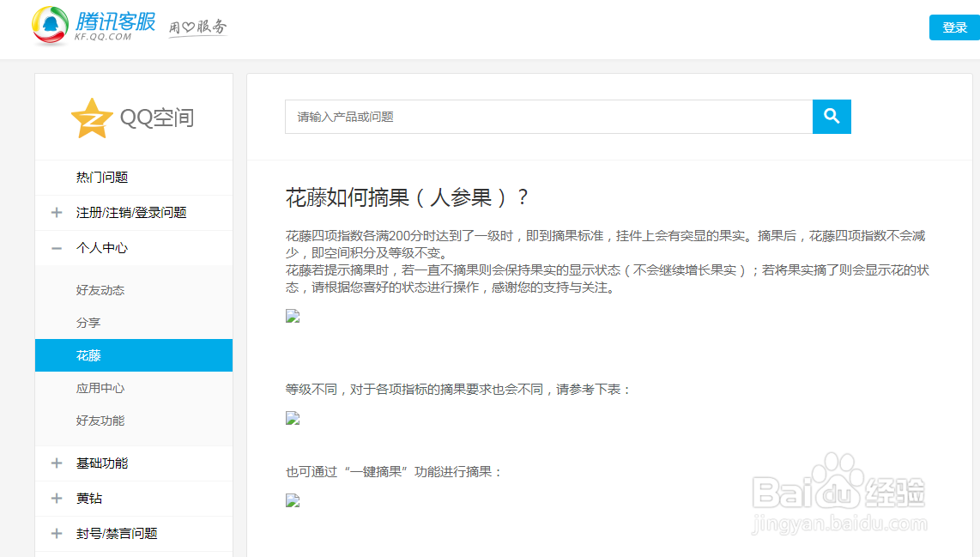Click the 用心服务 slogan
The height and width of the screenshot is (557, 980).
pos(197,27)
